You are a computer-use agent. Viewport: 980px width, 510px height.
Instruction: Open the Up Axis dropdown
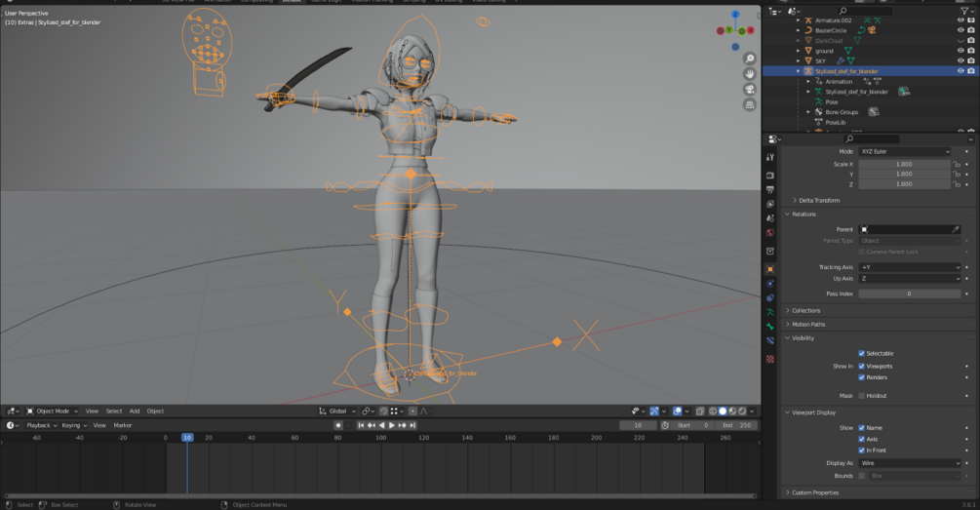click(910, 278)
